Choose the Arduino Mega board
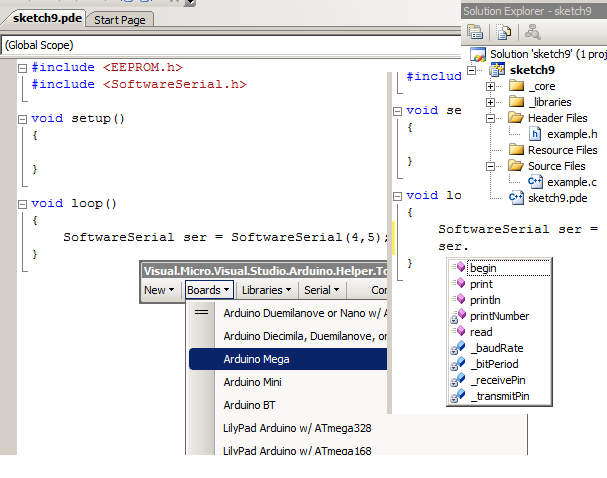The height and width of the screenshot is (478, 607). [288, 359]
